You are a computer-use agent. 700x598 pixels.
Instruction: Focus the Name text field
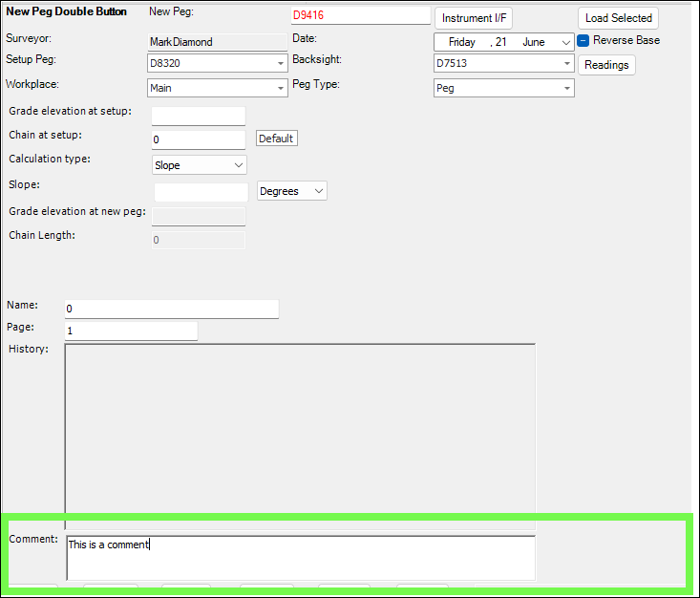coord(172,310)
